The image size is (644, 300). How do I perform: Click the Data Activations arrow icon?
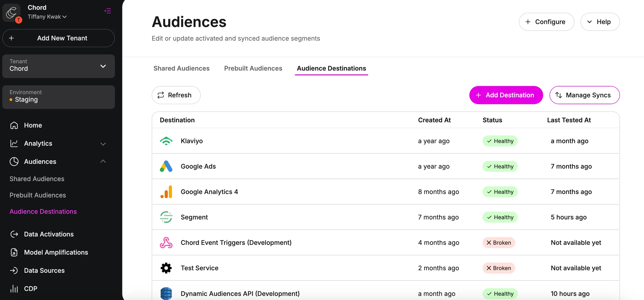(14, 234)
